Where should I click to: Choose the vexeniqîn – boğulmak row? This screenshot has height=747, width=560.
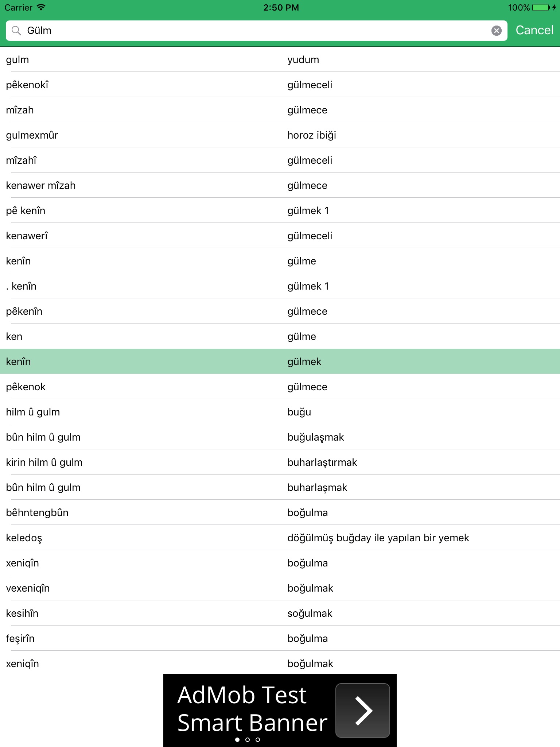pyautogui.click(x=280, y=588)
